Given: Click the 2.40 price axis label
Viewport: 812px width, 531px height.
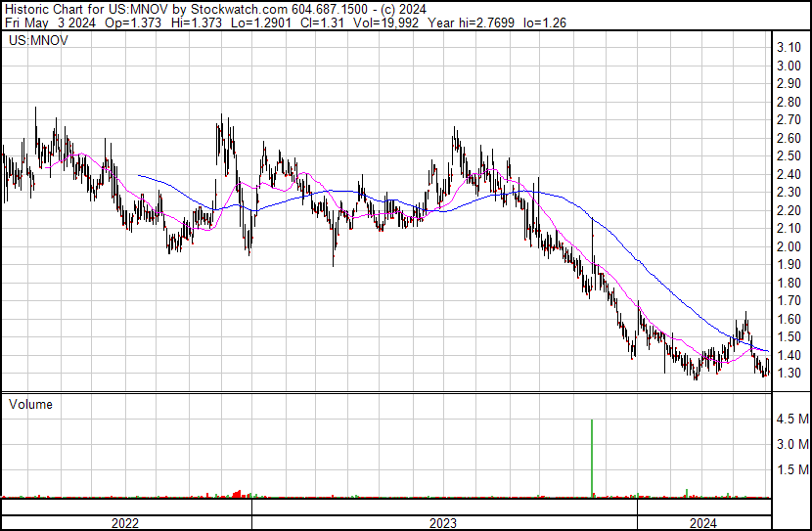Looking at the screenshot, I should click(789, 174).
